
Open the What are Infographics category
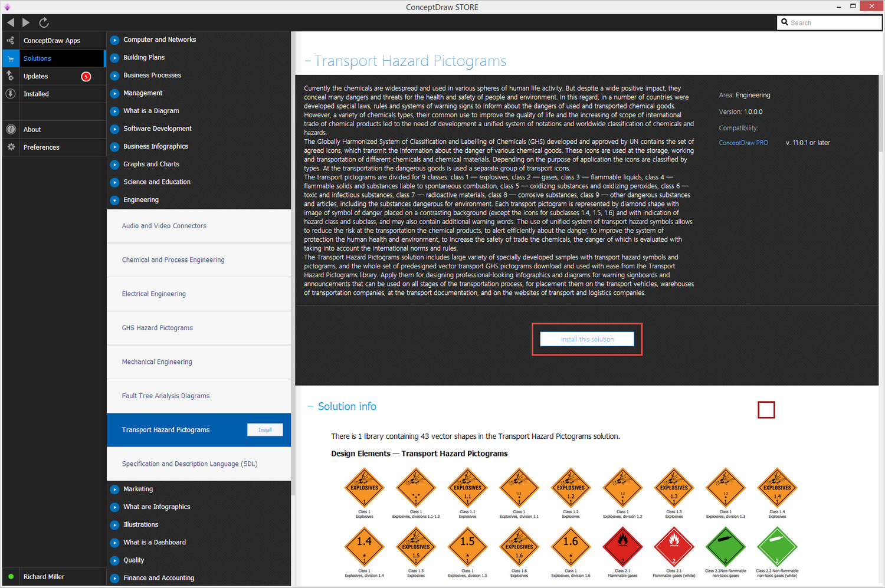pyautogui.click(x=157, y=507)
